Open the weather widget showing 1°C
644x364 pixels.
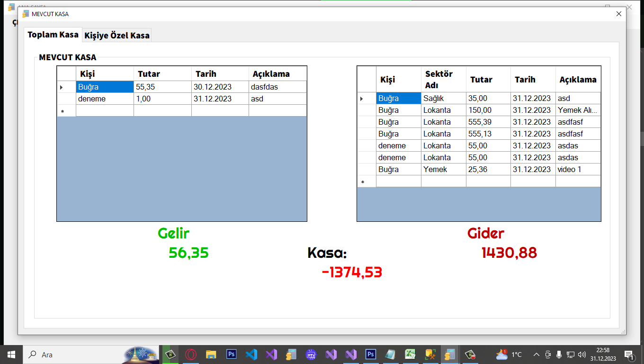(x=509, y=355)
